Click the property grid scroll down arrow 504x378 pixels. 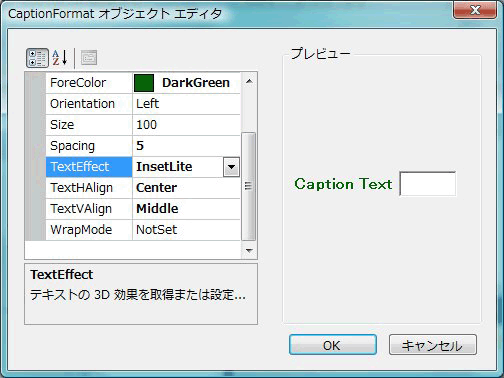249,250
